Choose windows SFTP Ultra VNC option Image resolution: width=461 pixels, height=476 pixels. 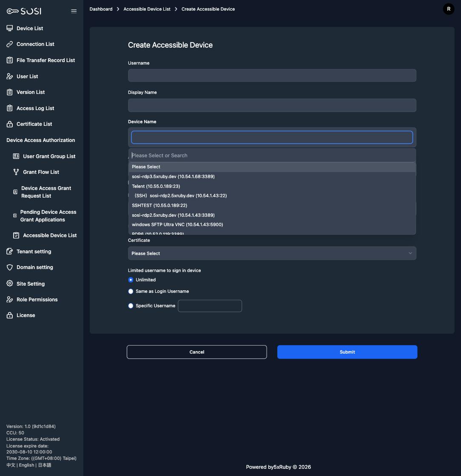pos(272,224)
